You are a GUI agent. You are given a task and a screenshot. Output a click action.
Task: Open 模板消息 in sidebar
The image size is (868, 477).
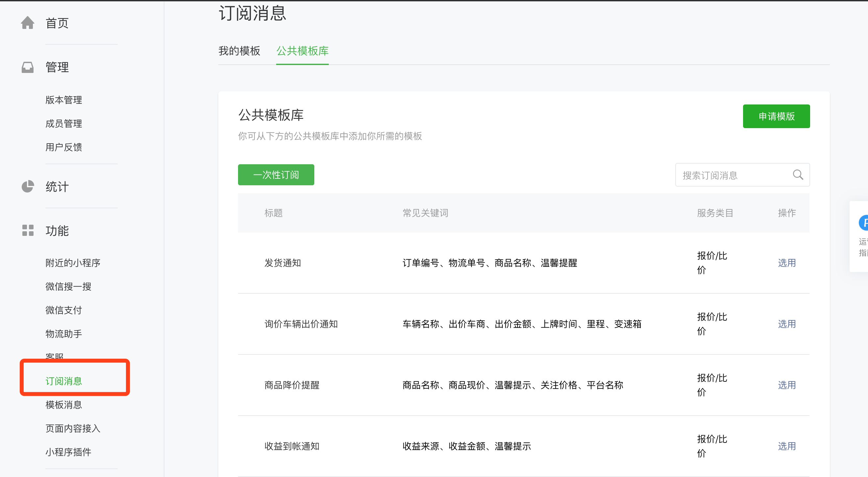tap(64, 405)
